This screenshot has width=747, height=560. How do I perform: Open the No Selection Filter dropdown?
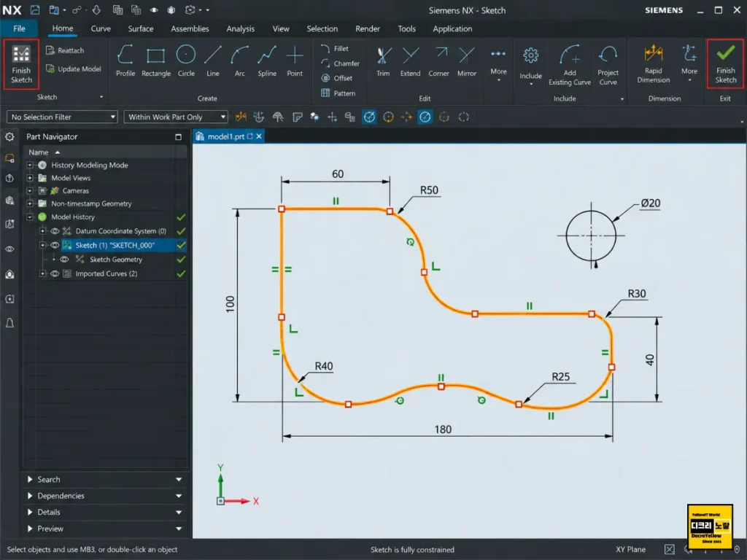click(62, 117)
